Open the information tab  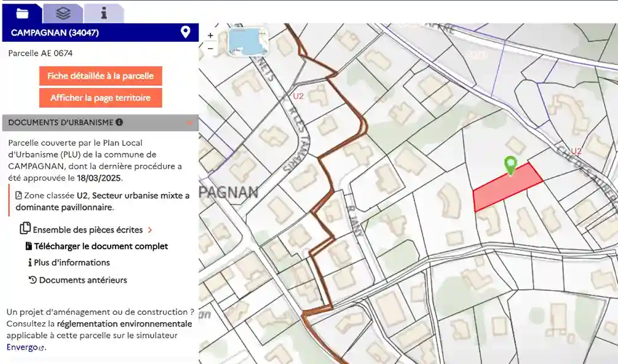tap(104, 14)
